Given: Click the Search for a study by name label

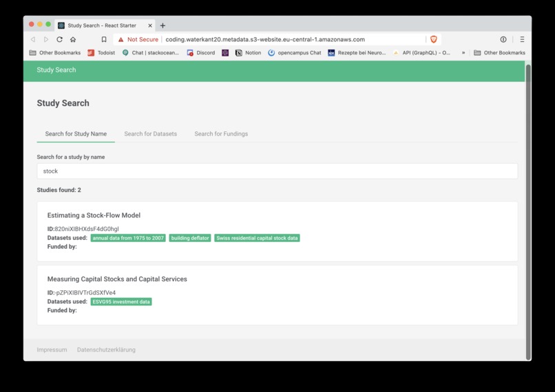Looking at the screenshot, I should 71,157.
